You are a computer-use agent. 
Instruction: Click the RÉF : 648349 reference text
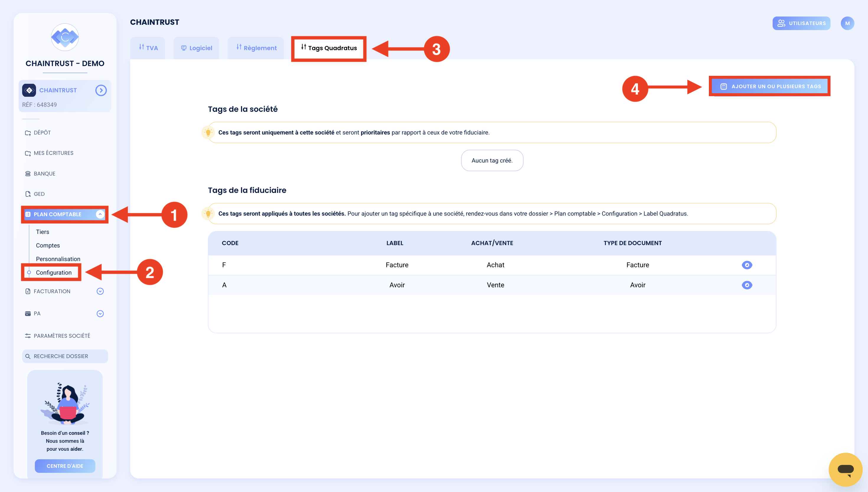[40, 105]
